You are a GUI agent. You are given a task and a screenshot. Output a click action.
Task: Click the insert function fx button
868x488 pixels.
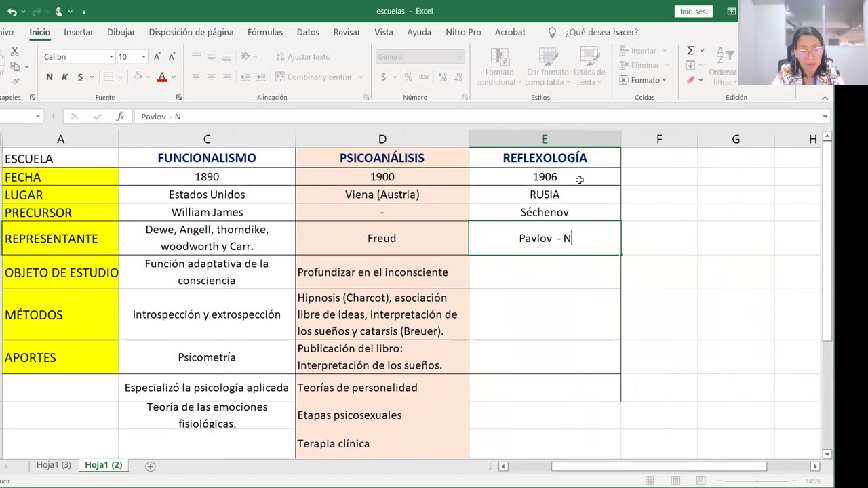[x=120, y=117]
